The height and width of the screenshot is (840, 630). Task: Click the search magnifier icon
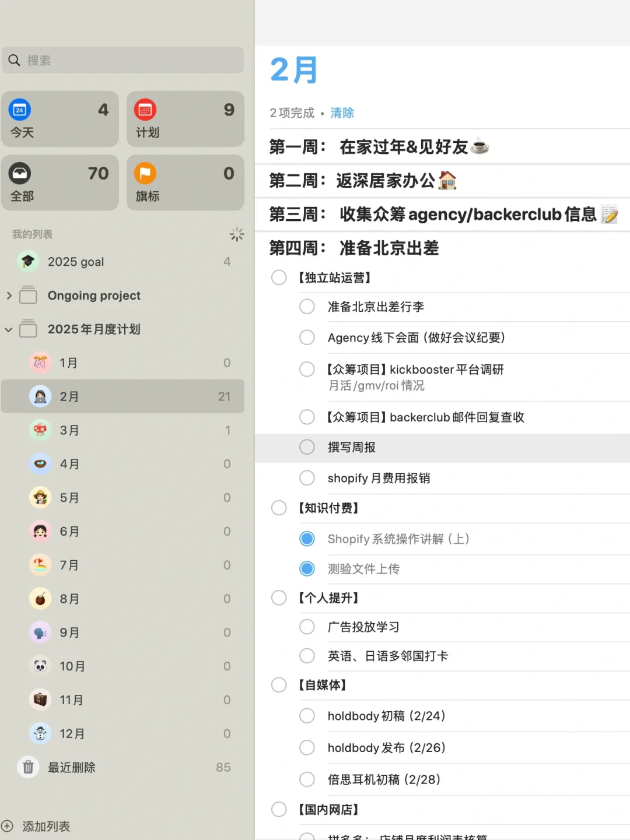[x=14, y=59]
